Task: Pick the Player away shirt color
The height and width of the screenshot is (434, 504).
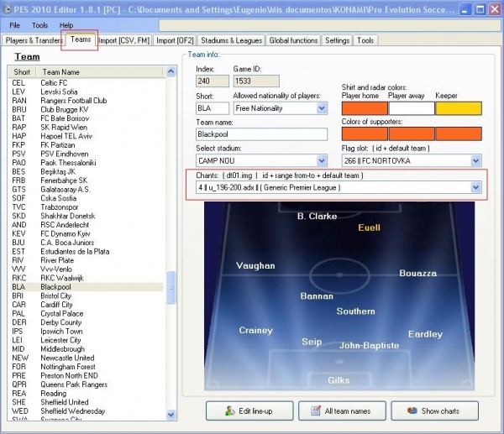Action: point(412,108)
